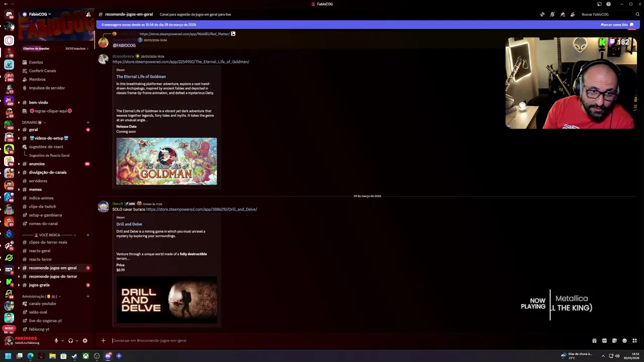Open the geral channel

coord(33,130)
